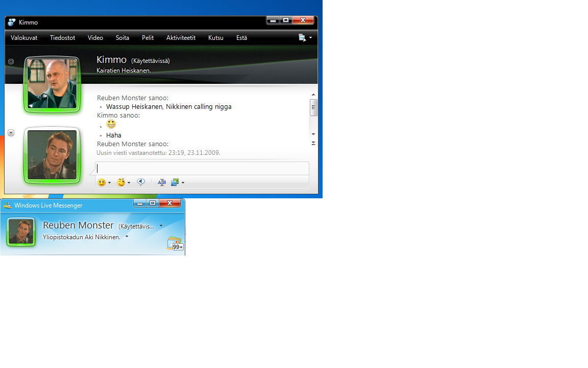Screen dimensions: 588x368
Task: Close the Windows Live Messenger window
Action: pos(169,203)
